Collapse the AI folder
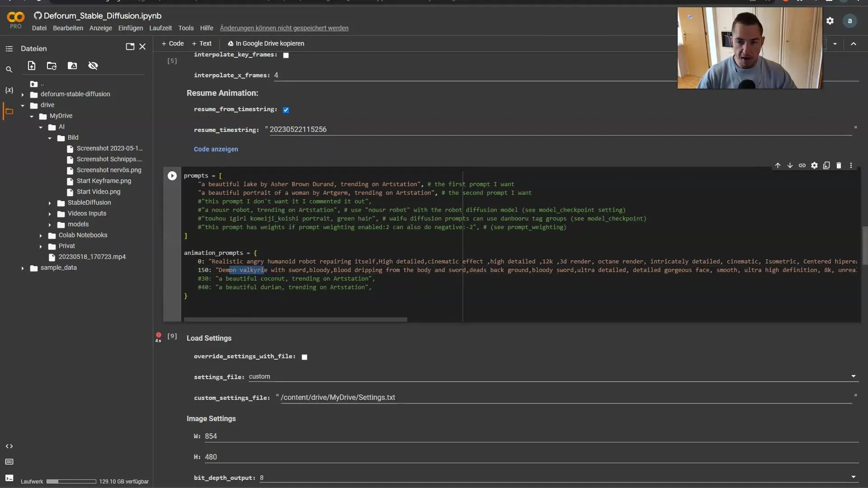The height and width of the screenshot is (488, 868). pos(41,127)
